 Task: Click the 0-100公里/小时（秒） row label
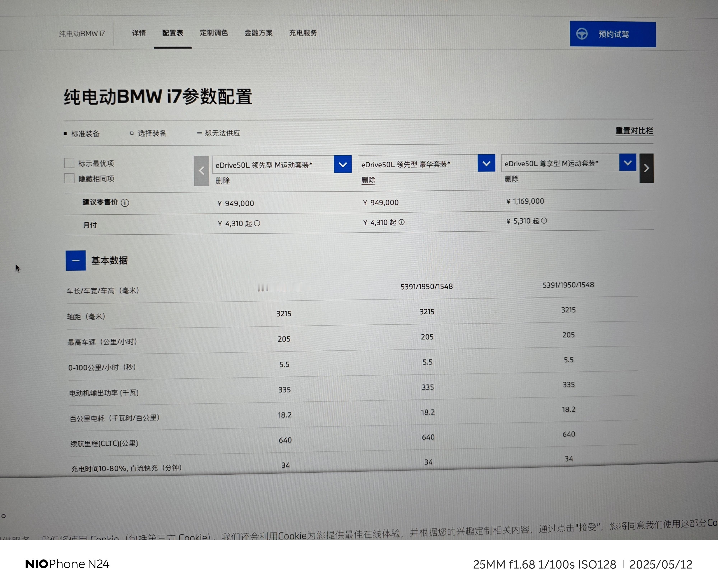[102, 367]
